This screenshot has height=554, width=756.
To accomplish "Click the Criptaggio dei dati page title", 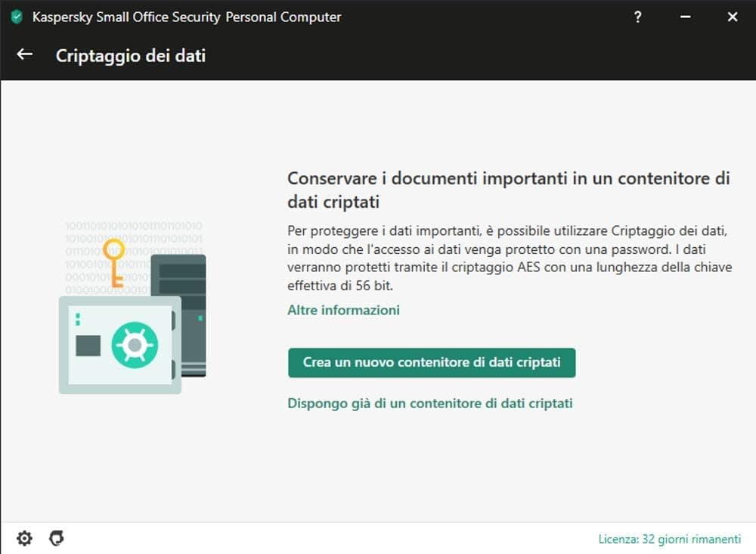I will click(131, 55).
